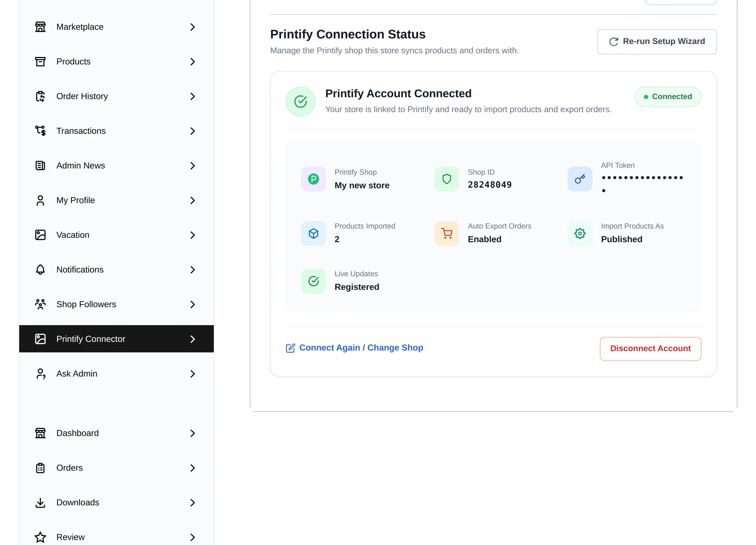
Task: Click the pencil icon beside Connect Again
Action: [290, 348]
